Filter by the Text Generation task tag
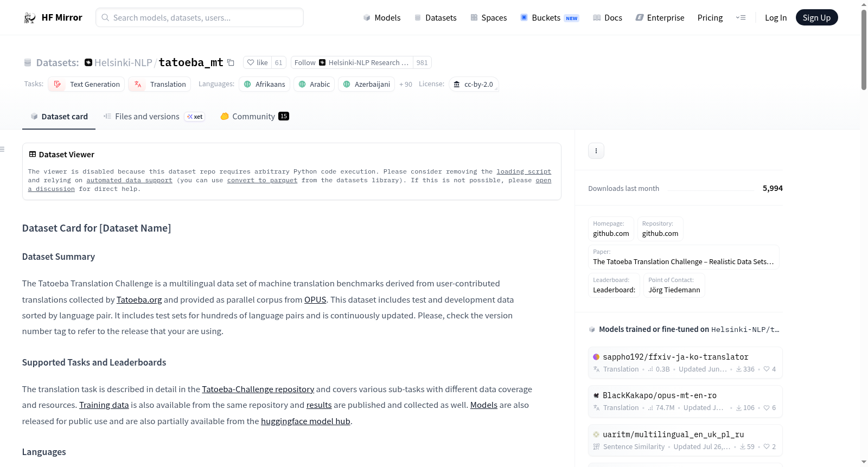 (86, 84)
